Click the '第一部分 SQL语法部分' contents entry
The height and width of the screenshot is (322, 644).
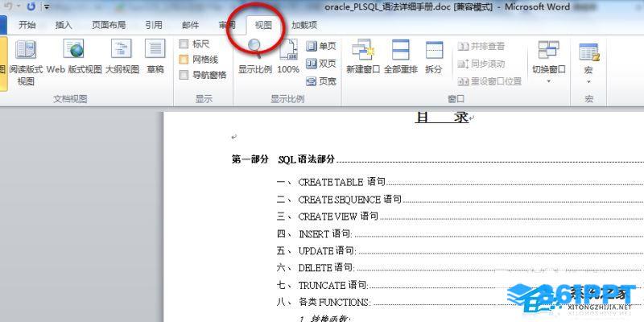(283, 159)
